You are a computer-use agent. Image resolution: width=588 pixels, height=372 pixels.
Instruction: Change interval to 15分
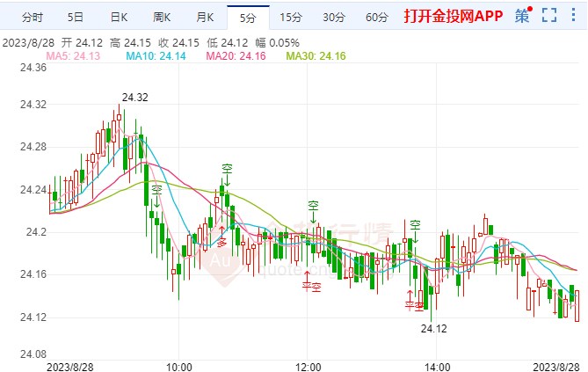coord(290,17)
